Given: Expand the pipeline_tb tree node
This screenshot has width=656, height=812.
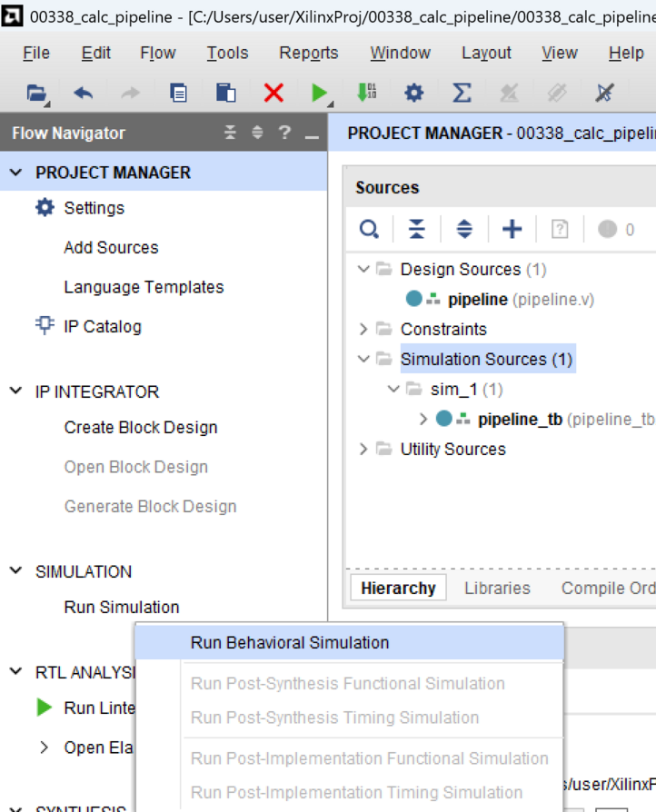Looking at the screenshot, I should point(423,419).
